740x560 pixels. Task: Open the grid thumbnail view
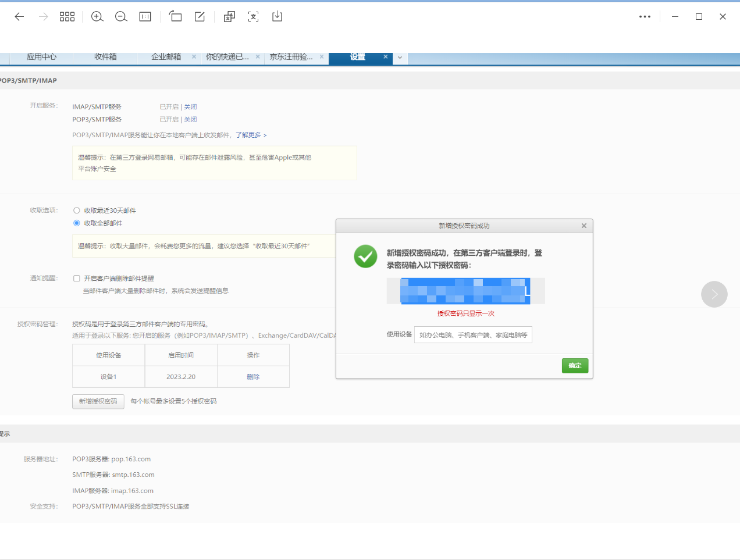pos(67,16)
